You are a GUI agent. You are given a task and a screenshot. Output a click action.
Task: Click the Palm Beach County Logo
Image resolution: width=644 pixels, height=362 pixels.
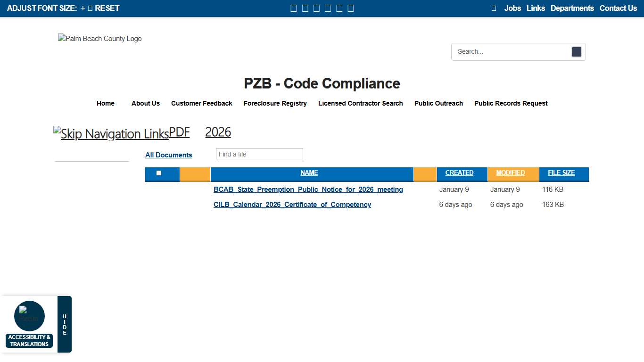[99, 39]
